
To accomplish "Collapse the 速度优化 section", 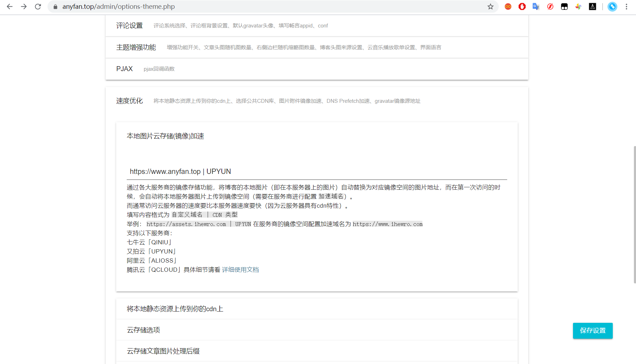I will click(x=317, y=101).
